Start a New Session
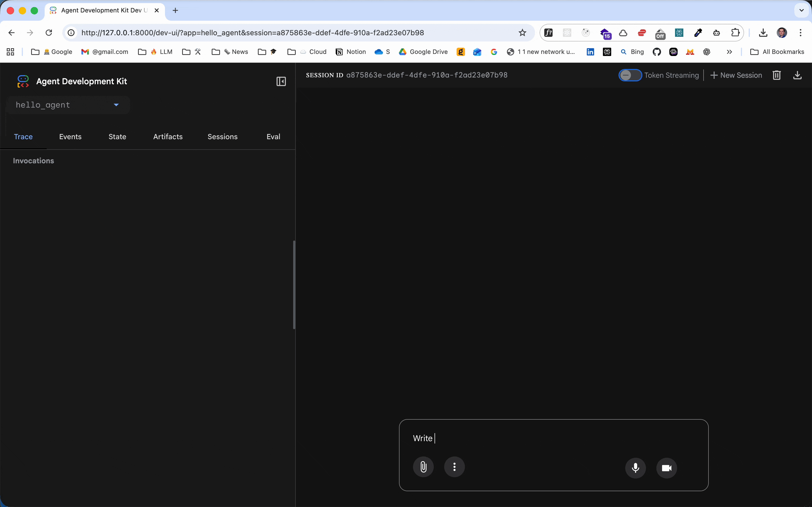 tap(736, 75)
